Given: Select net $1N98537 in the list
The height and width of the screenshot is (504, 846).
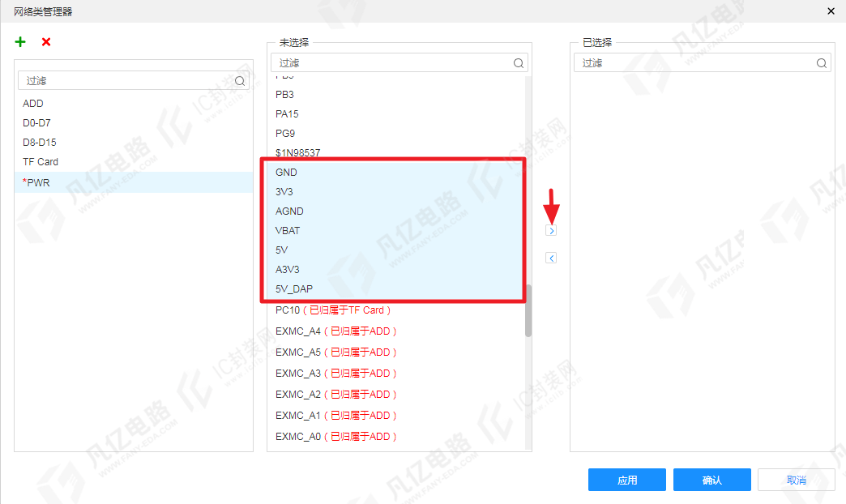Looking at the screenshot, I should (x=396, y=152).
